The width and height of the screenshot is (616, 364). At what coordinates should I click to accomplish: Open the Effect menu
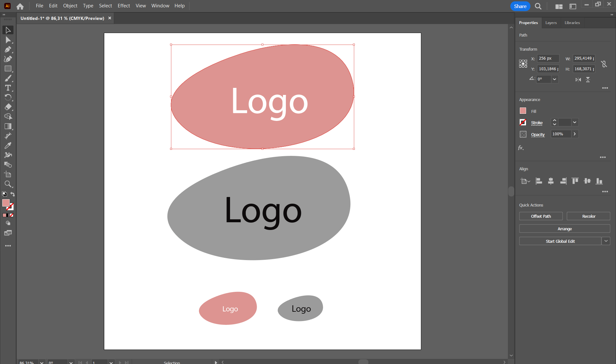click(x=124, y=6)
